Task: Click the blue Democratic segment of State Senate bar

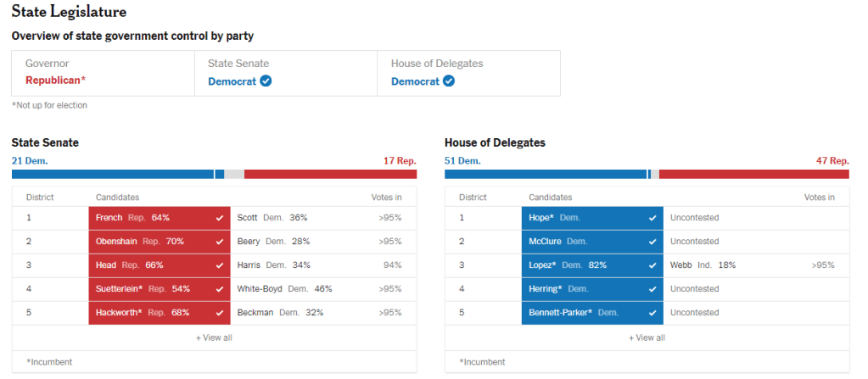Action: [112, 174]
